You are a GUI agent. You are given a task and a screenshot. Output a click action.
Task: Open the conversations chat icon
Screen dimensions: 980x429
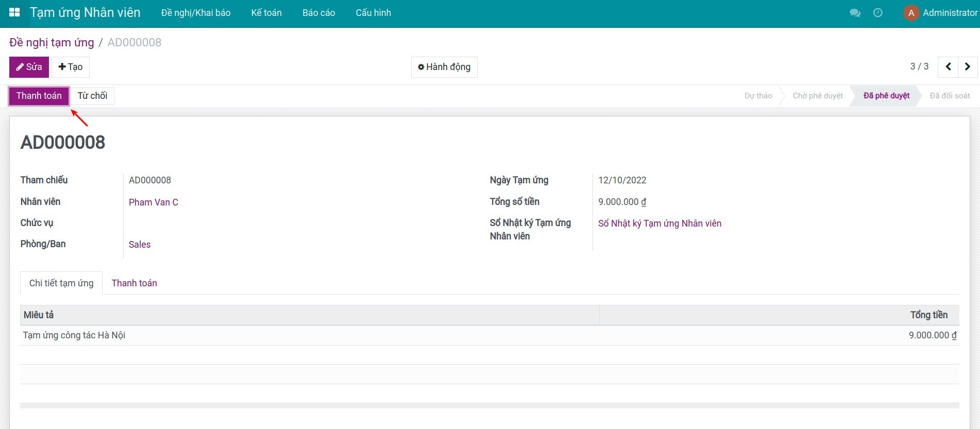855,13
